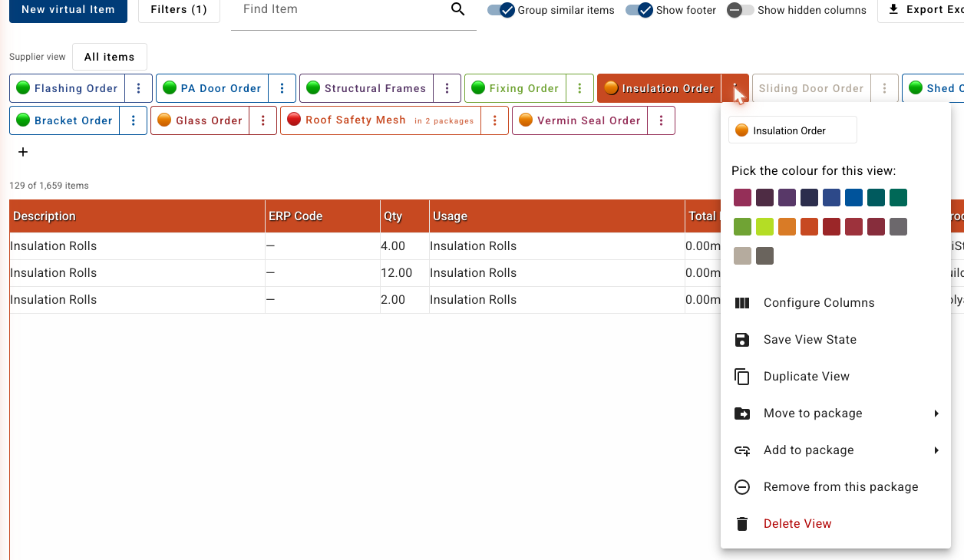Switch to Bracket Order view tab

(x=65, y=120)
